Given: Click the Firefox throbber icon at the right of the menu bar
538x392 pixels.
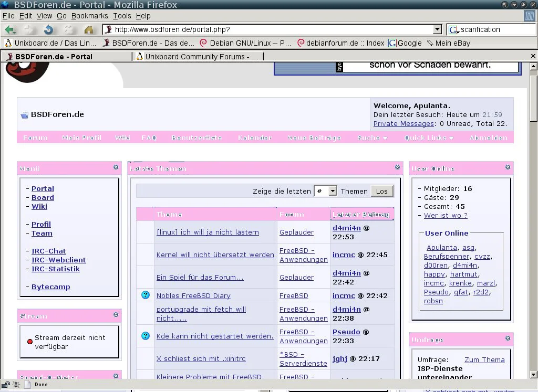Looking at the screenshot, I should point(530,16).
